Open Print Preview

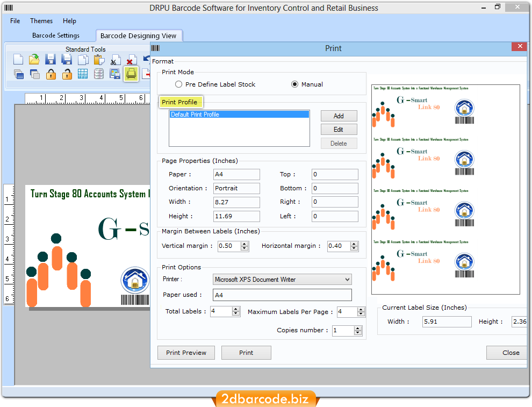pyautogui.click(x=186, y=353)
